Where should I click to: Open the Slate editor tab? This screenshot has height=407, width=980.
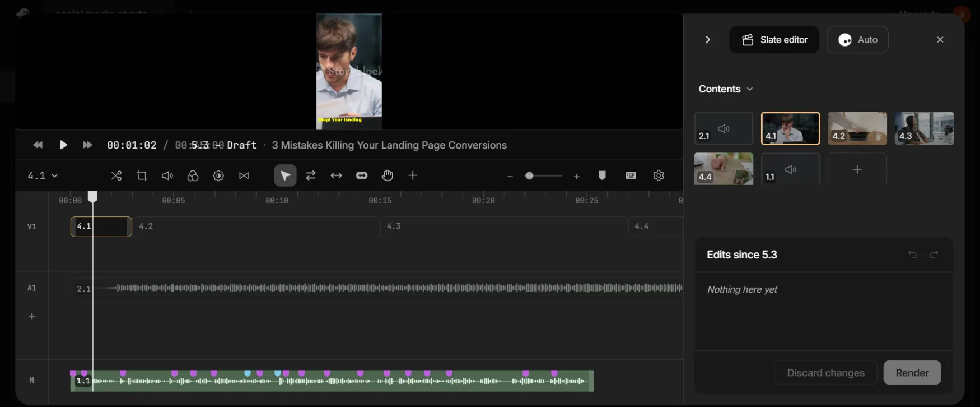pyautogui.click(x=774, y=40)
